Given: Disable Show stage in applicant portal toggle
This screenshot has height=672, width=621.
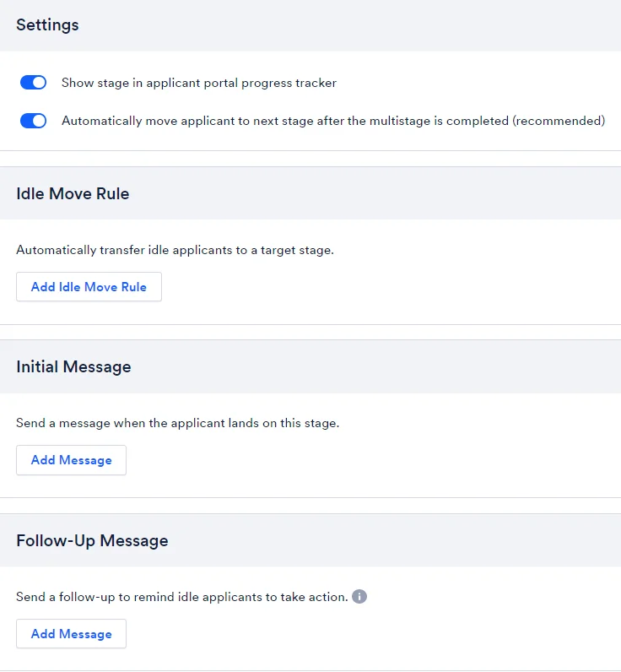Looking at the screenshot, I should click(34, 82).
